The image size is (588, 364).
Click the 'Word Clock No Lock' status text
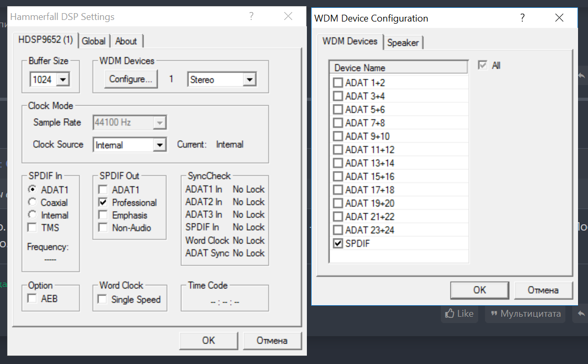(x=225, y=240)
